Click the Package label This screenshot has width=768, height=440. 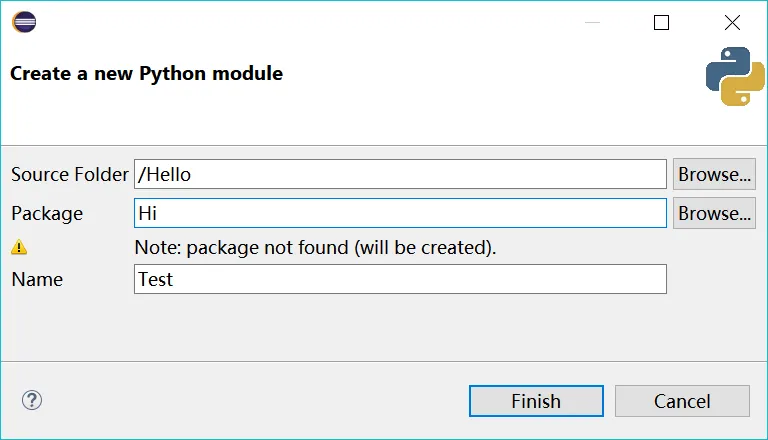tap(47, 213)
